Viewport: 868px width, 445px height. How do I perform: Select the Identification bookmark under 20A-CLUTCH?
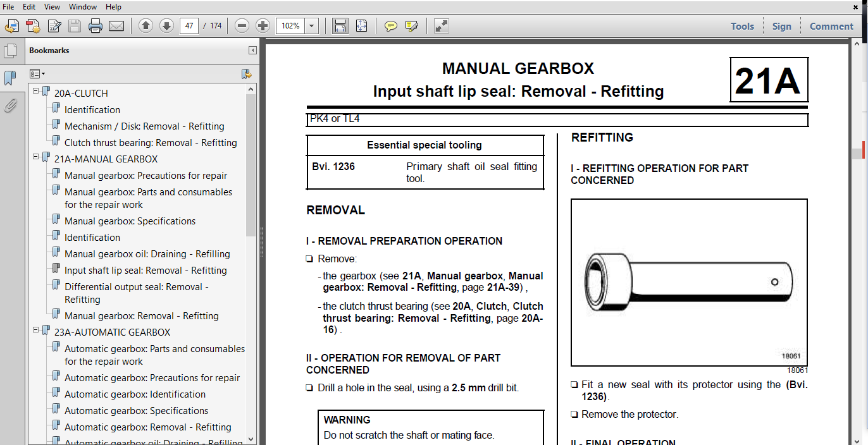[x=92, y=109]
